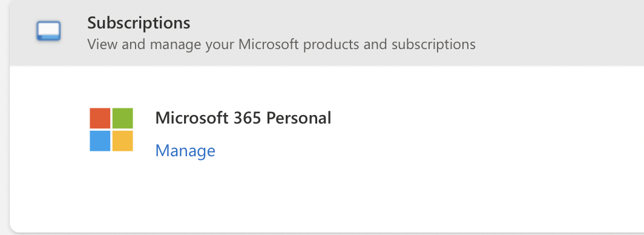The width and height of the screenshot is (644, 235).
Task: Click the word "Microsoft" in product title
Action: pyautogui.click(x=192, y=118)
